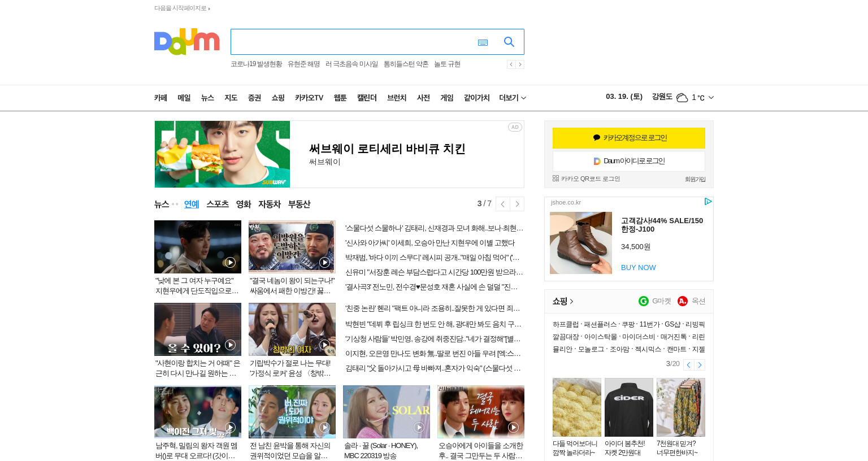
Task: Open the 웹툰 menu item
Action: pyautogui.click(x=340, y=98)
